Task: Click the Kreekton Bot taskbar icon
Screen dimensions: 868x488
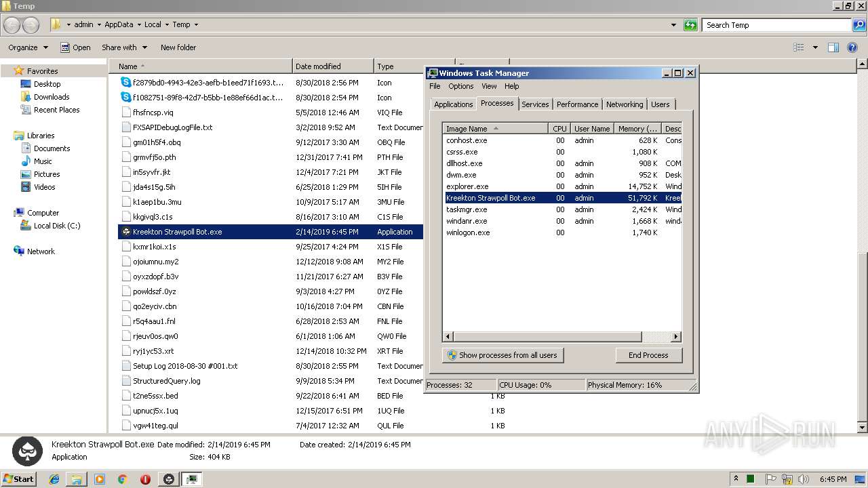Action: tap(169, 479)
